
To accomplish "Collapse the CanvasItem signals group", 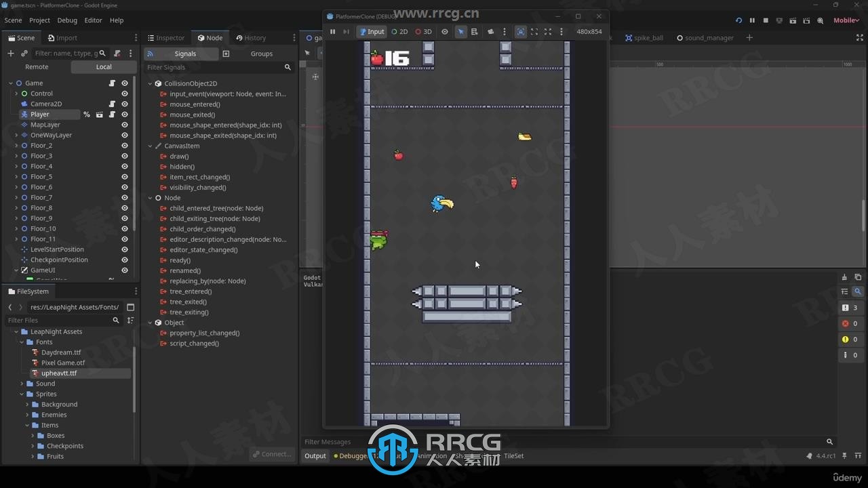I will pyautogui.click(x=151, y=146).
